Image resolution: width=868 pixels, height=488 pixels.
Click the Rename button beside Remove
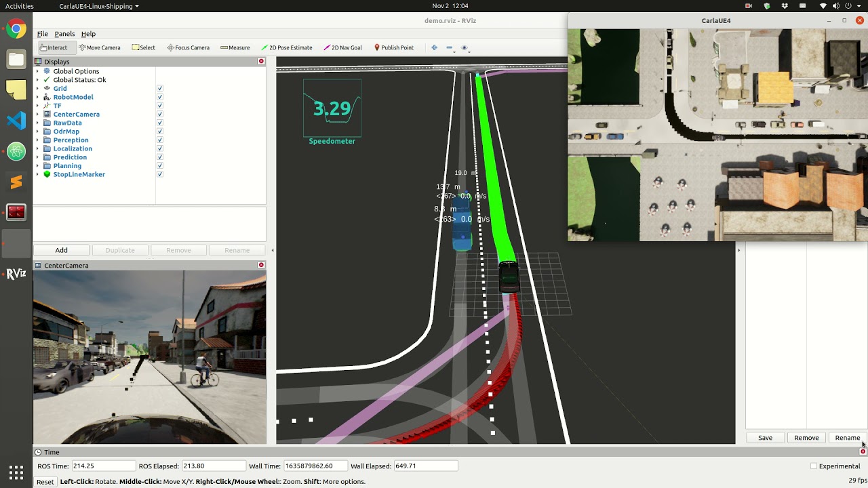point(847,438)
